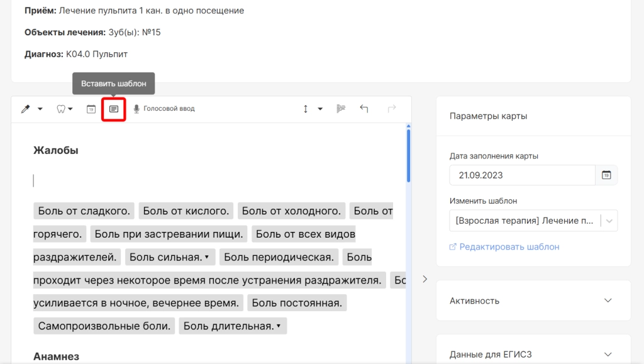Click the line height arrows icon

tap(306, 109)
